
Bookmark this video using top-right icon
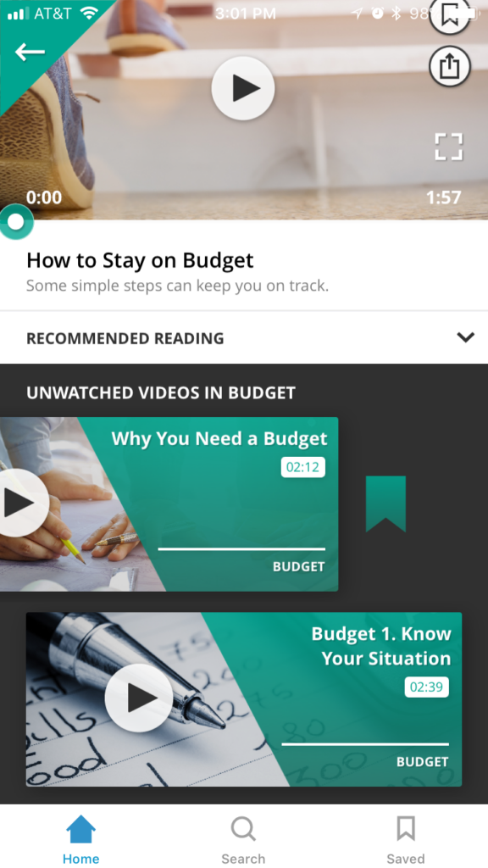click(x=450, y=16)
